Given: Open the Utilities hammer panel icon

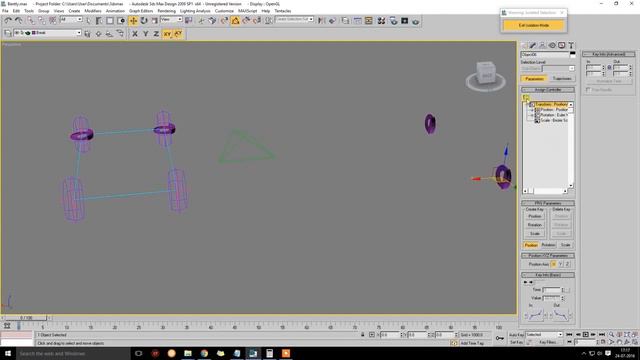Looking at the screenshot, I should click(571, 45).
